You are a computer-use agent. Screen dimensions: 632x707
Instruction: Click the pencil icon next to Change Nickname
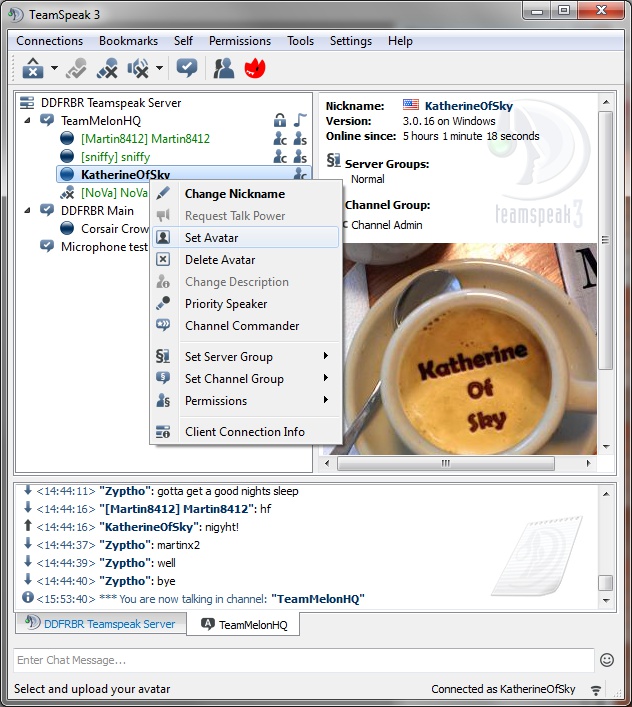tap(163, 193)
